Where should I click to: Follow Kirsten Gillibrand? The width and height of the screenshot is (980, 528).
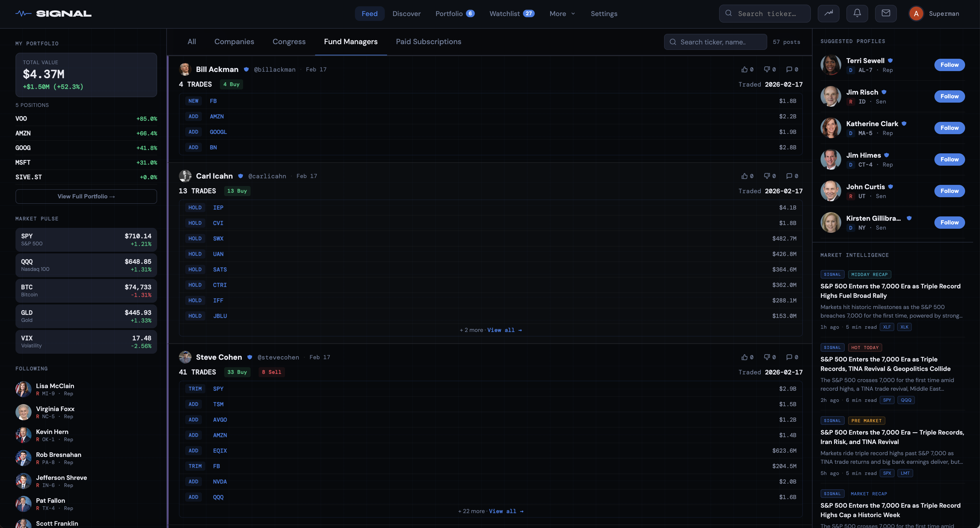pos(949,222)
